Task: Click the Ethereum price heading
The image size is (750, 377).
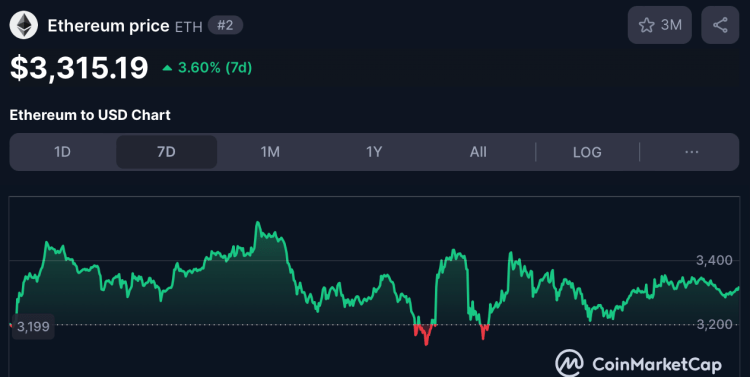Action: (x=108, y=26)
